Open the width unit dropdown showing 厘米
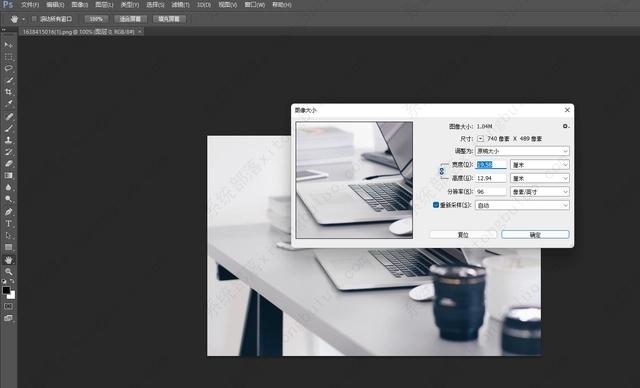This screenshot has width=640, height=388. (540, 165)
